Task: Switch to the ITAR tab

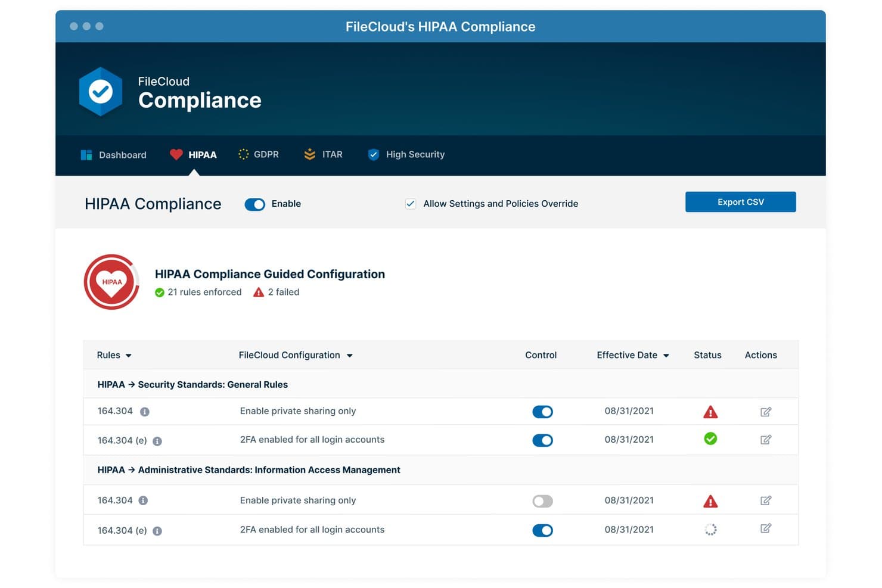Action: [x=323, y=154]
